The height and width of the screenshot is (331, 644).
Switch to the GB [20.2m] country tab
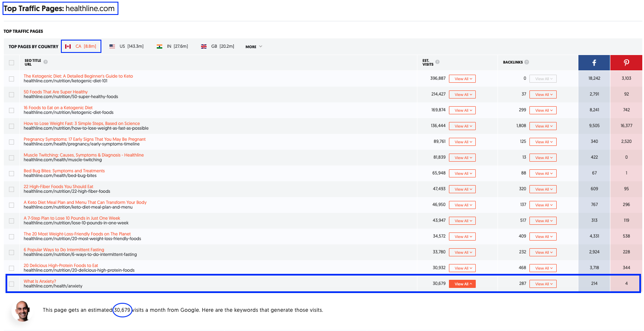(217, 46)
